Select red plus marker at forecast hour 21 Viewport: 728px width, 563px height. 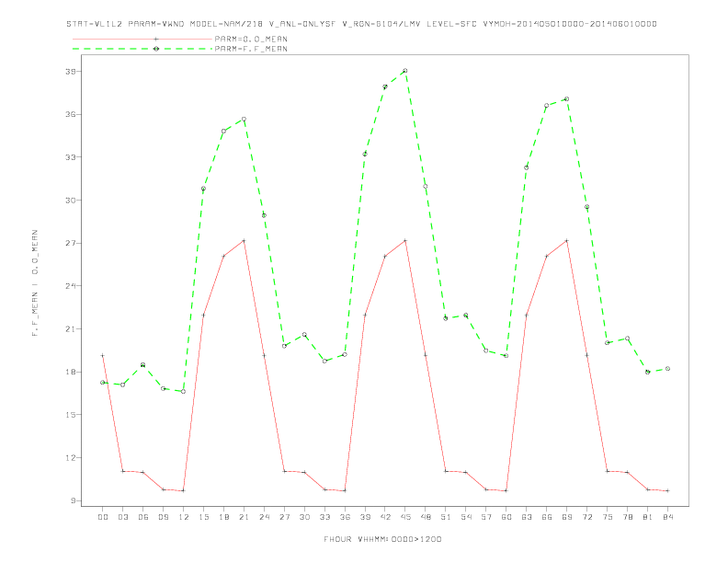tap(244, 241)
